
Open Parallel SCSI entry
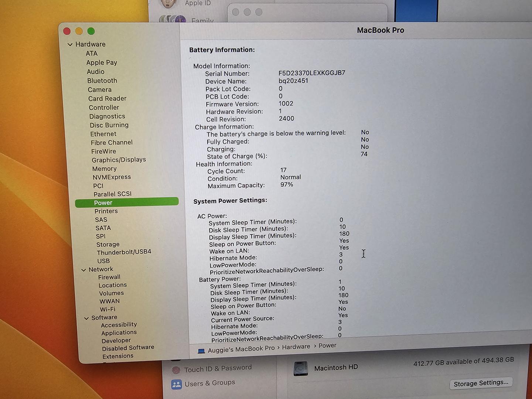(112, 194)
